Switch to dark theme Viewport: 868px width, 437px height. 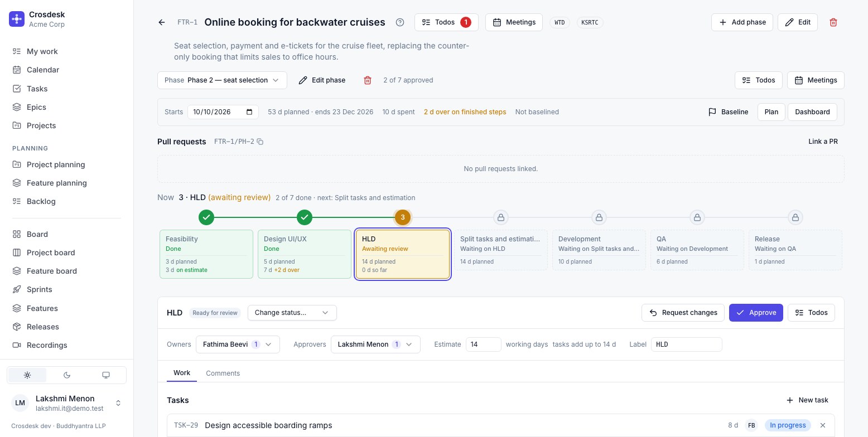tap(67, 375)
